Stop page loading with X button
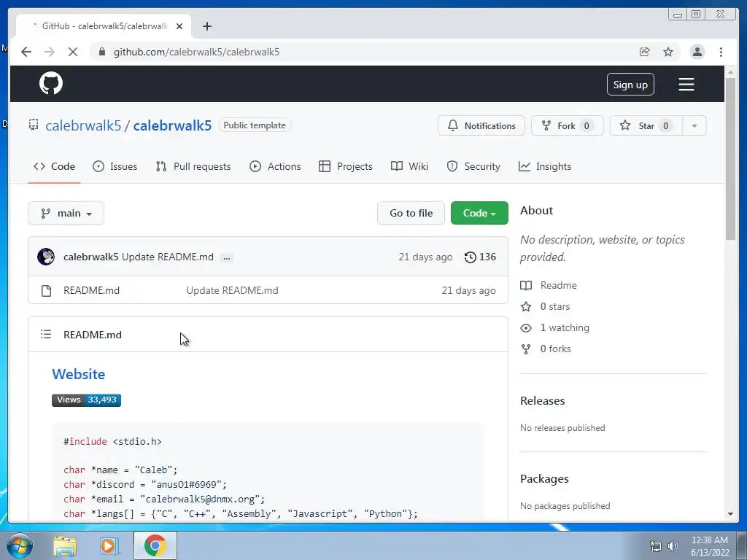 click(73, 52)
